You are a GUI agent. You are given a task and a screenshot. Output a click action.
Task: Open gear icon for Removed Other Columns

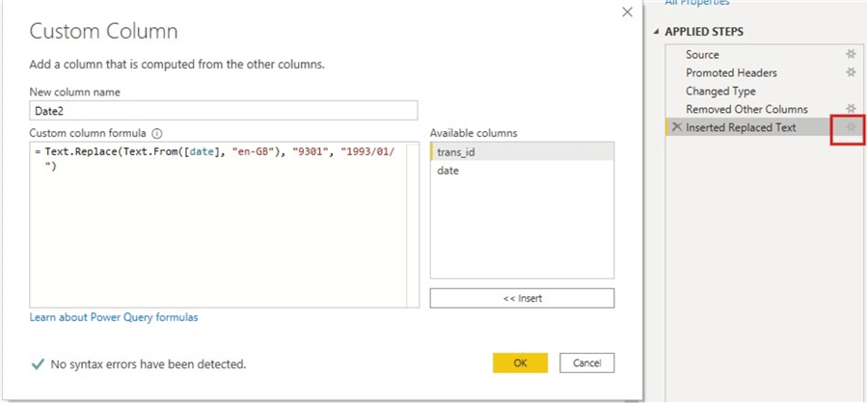851,109
